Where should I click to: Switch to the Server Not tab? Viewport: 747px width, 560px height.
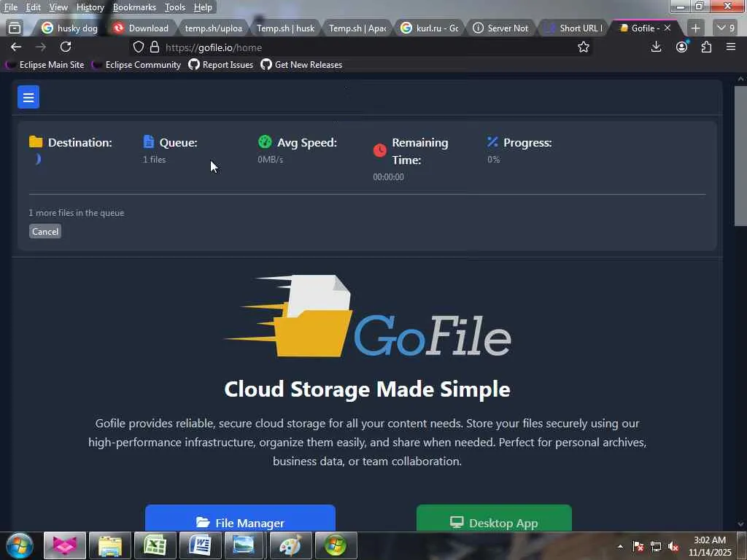coord(501,28)
